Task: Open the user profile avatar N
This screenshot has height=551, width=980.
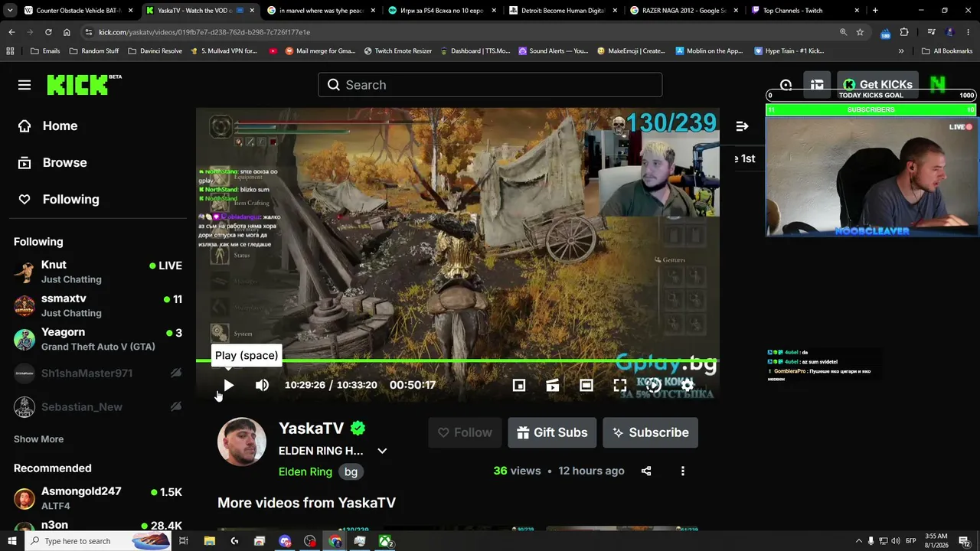Action: [x=938, y=85]
